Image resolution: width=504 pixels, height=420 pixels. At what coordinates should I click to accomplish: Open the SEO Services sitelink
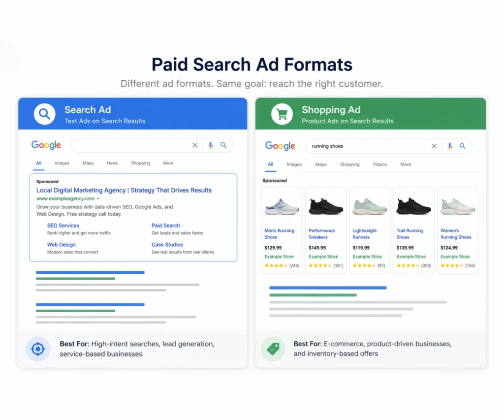(63, 225)
